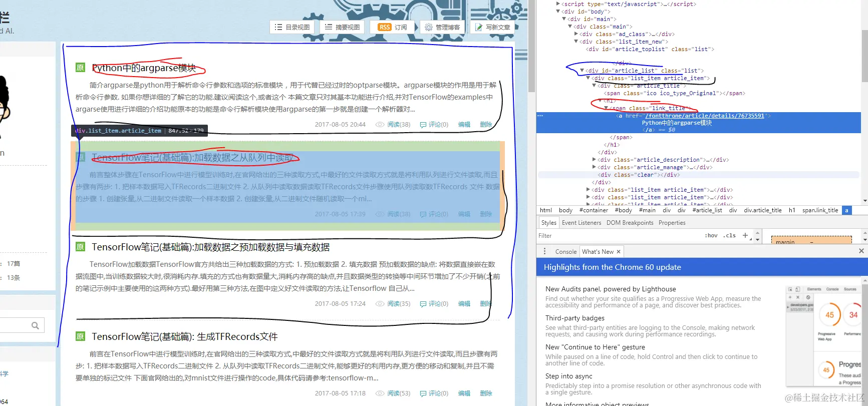Screen dimensions: 868x406
Task: Expand the div class="ad_class" node
Action: click(x=576, y=34)
